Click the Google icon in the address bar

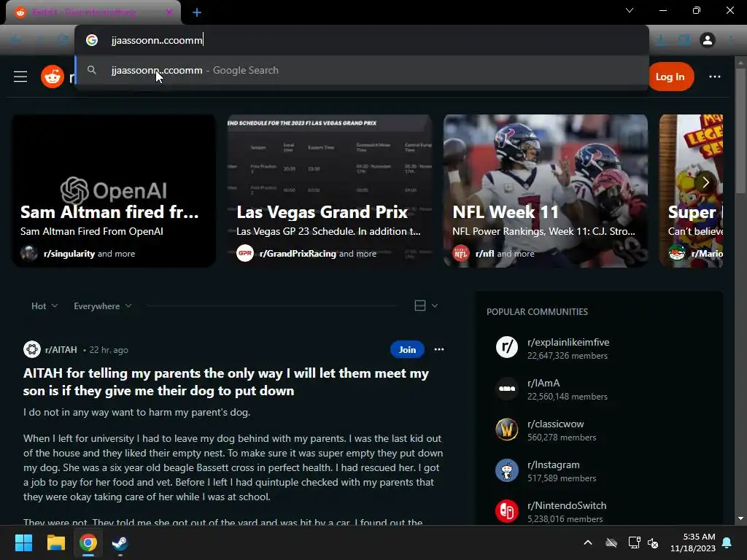pyautogui.click(x=92, y=40)
